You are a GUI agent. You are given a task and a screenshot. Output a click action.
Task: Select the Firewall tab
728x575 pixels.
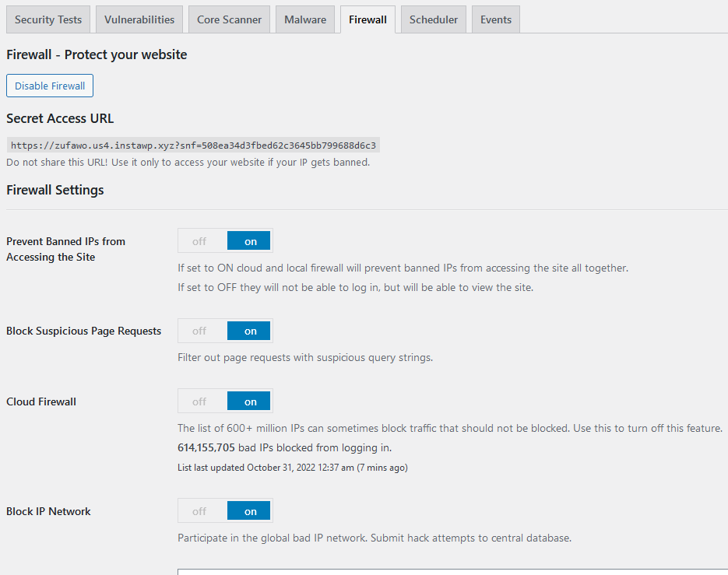[x=368, y=19]
